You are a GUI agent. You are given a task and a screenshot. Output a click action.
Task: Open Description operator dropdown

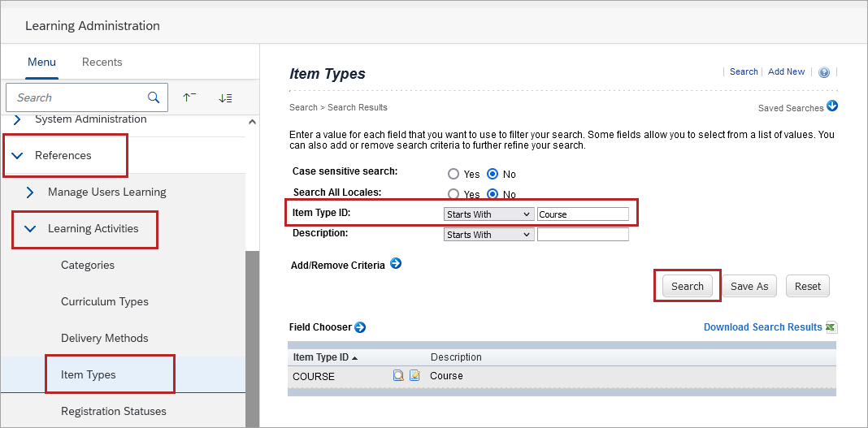coord(488,235)
